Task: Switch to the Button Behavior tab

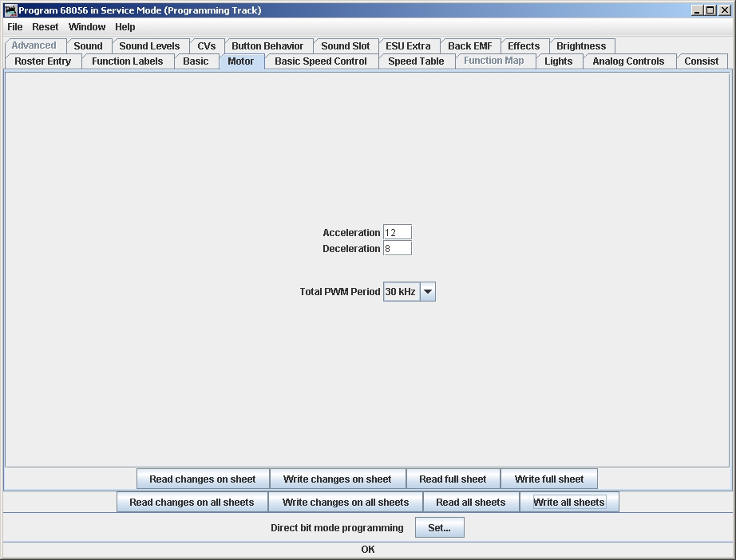Action: [267, 46]
